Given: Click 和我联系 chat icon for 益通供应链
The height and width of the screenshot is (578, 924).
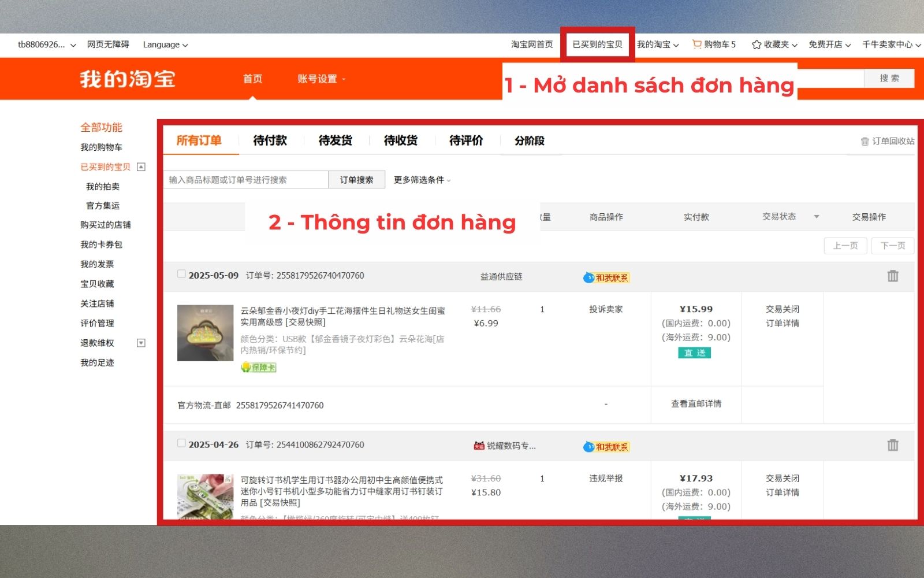Looking at the screenshot, I should point(606,277).
